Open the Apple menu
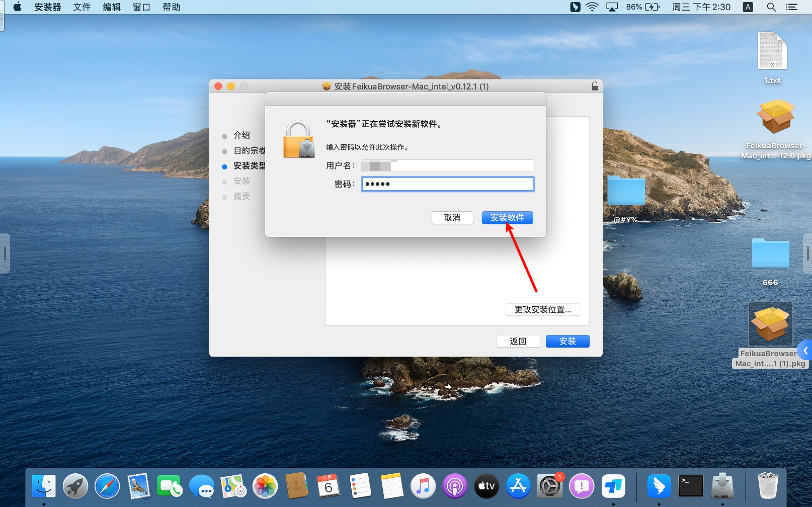 pyautogui.click(x=17, y=7)
